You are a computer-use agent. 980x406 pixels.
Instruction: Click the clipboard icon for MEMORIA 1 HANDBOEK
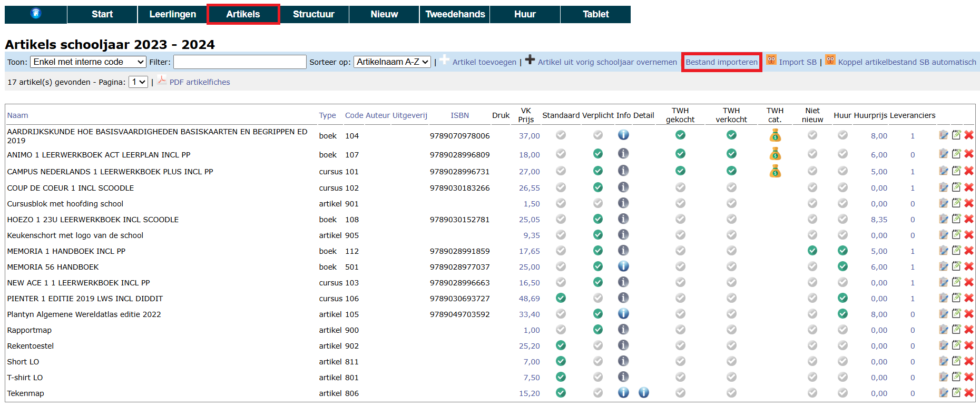coord(944,250)
